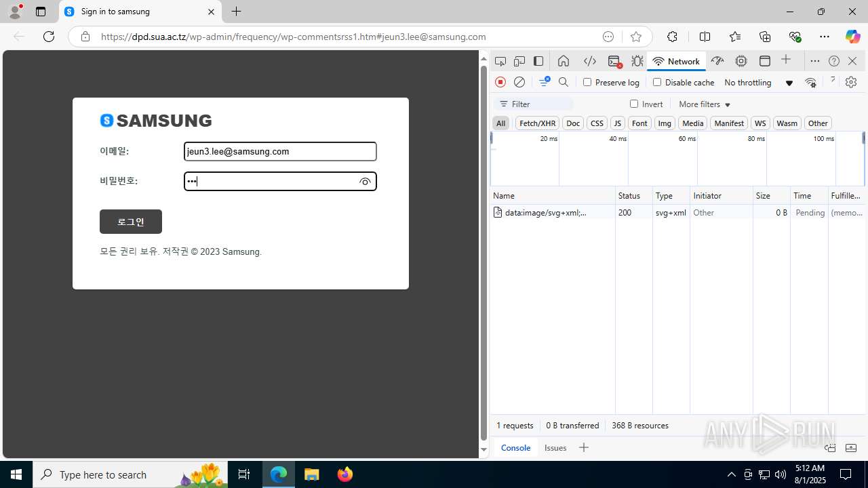Viewport: 868px width, 488px height.
Task: Toggle the password visibility eye icon
Action: point(365,182)
